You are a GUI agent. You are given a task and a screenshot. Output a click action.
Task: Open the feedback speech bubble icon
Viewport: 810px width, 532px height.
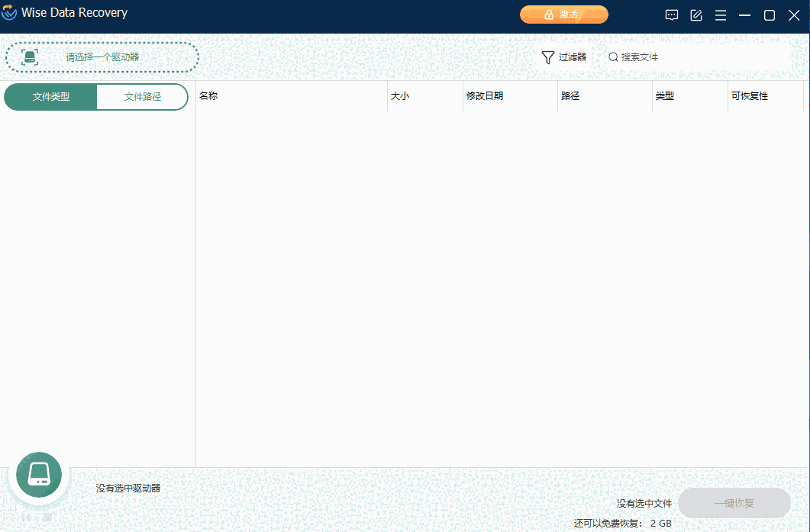[671, 15]
